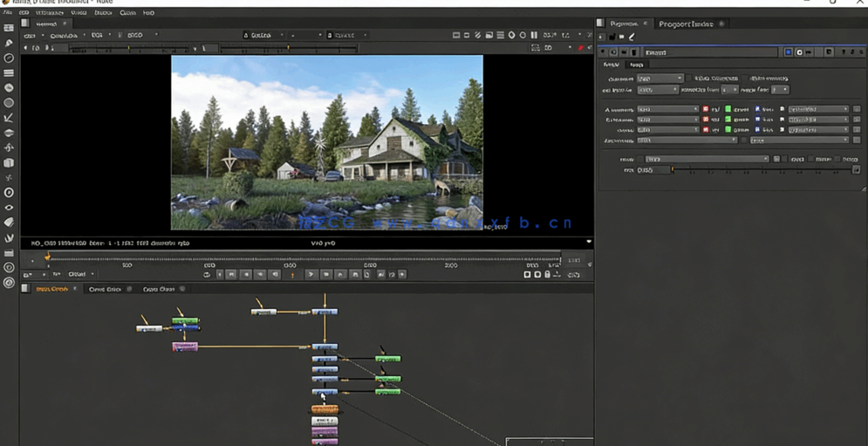Click the eye icon in the left toolbar
The image size is (868, 446).
9,208
